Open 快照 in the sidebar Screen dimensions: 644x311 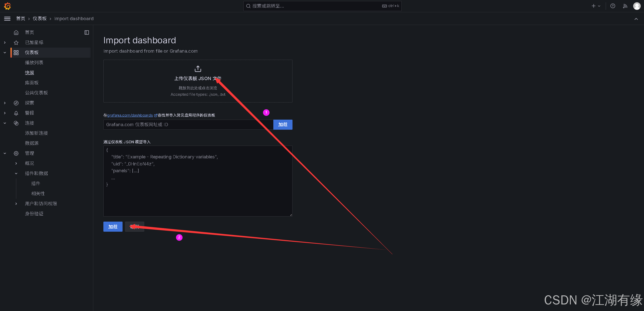click(x=30, y=73)
